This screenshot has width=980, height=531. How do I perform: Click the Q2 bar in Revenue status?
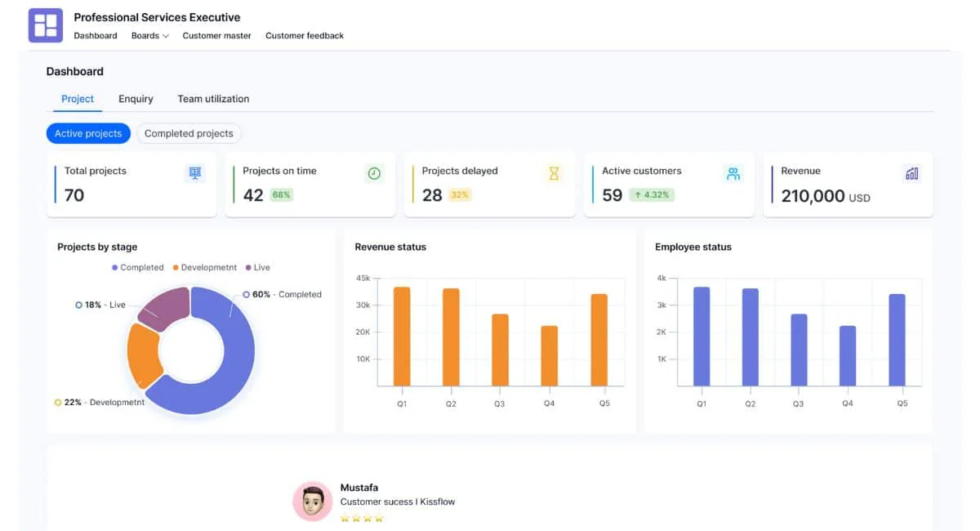coord(451,337)
